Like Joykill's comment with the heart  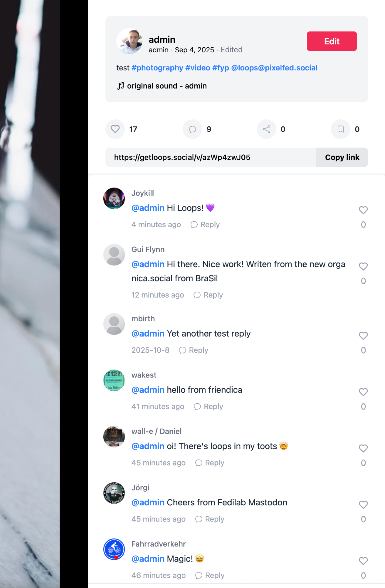(363, 210)
